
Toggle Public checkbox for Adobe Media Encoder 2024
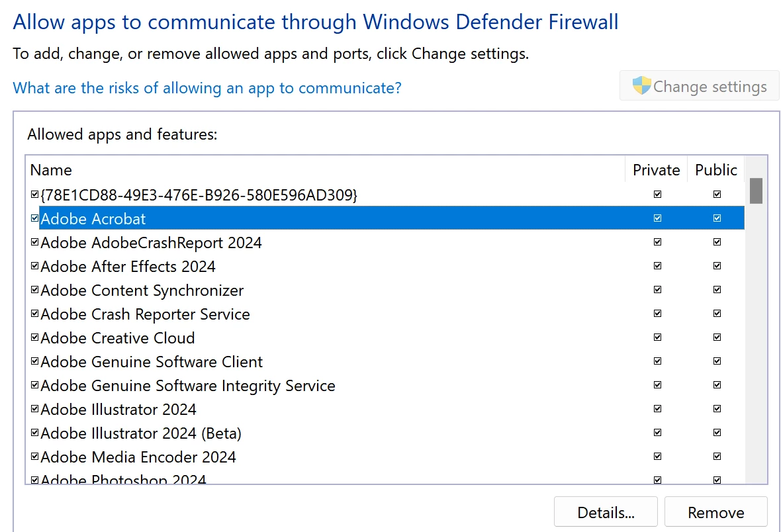(717, 457)
